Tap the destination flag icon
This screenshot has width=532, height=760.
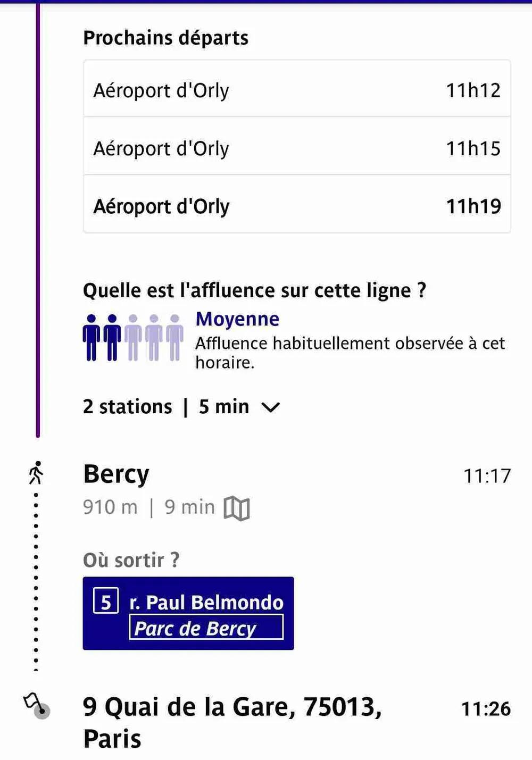pyautogui.click(x=36, y=706)
